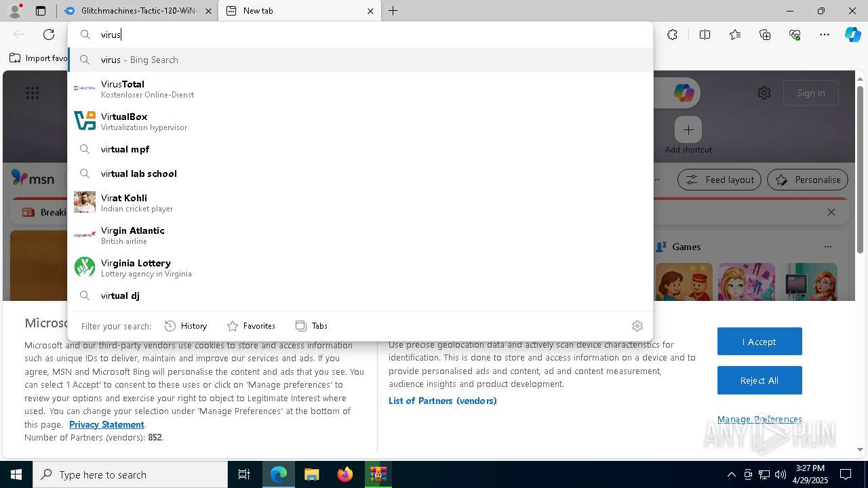Screen dimensions: 868x488
Task: Choose the VirtualBox suggestion
Action: (x=360, y=121)
